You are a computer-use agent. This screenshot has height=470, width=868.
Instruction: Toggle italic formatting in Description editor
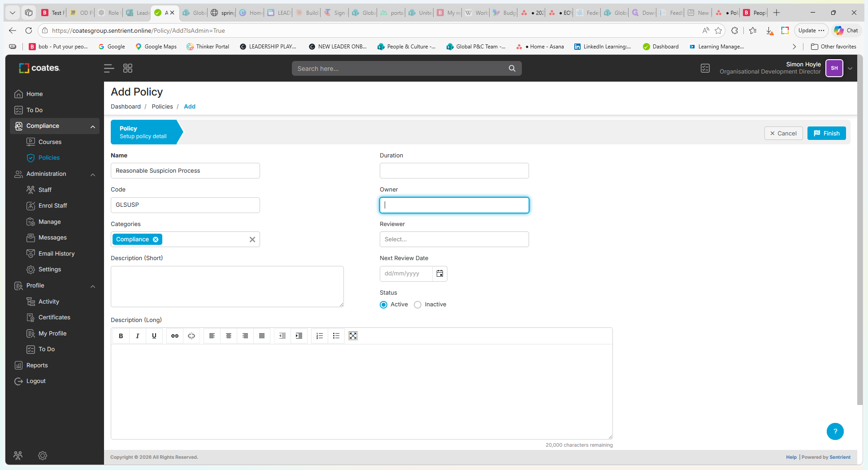[x=137, y=336]
